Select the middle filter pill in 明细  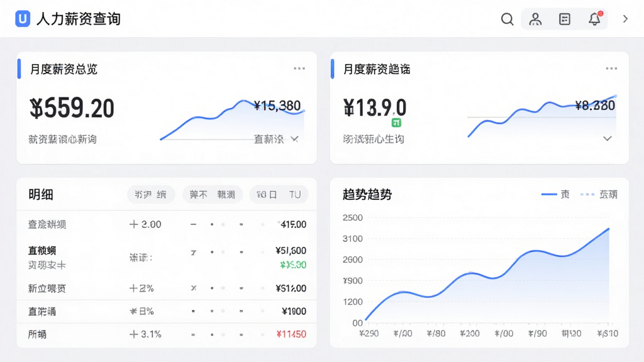click(213, 195)
